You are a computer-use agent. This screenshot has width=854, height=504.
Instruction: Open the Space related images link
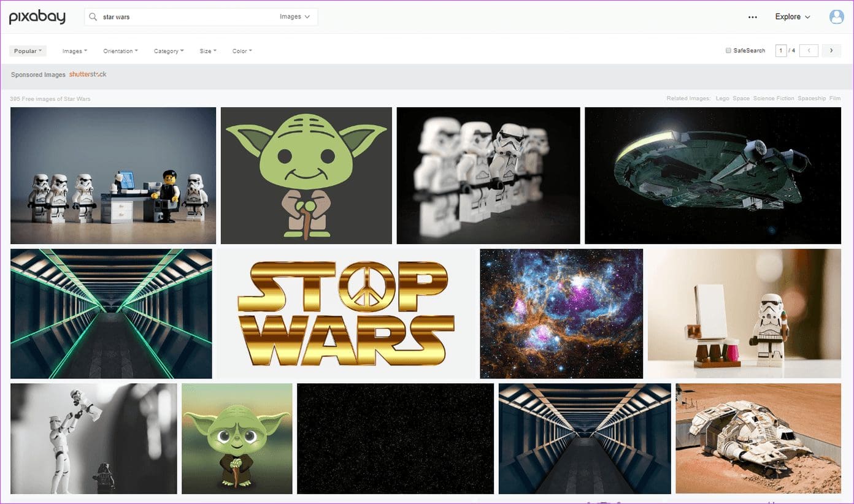[741, 98]
